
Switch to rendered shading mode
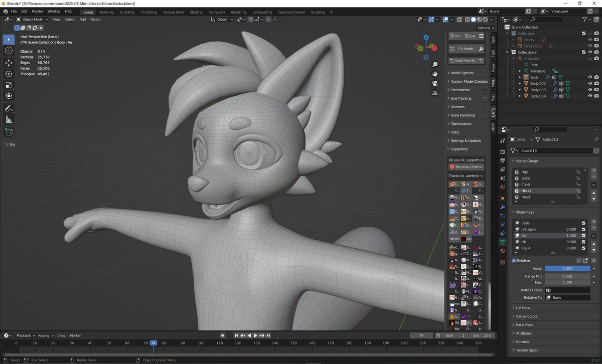coord(486,19)
